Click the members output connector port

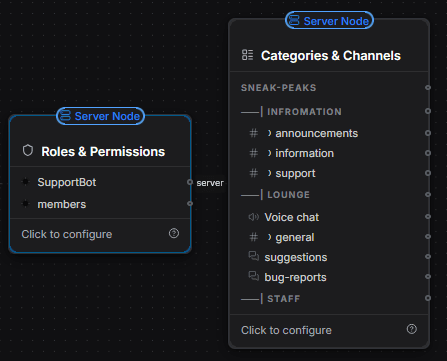click(190, 203)
